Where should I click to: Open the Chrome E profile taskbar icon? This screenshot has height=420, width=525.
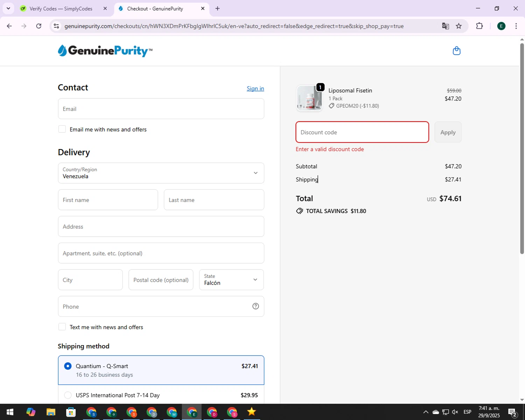(192, 412)
